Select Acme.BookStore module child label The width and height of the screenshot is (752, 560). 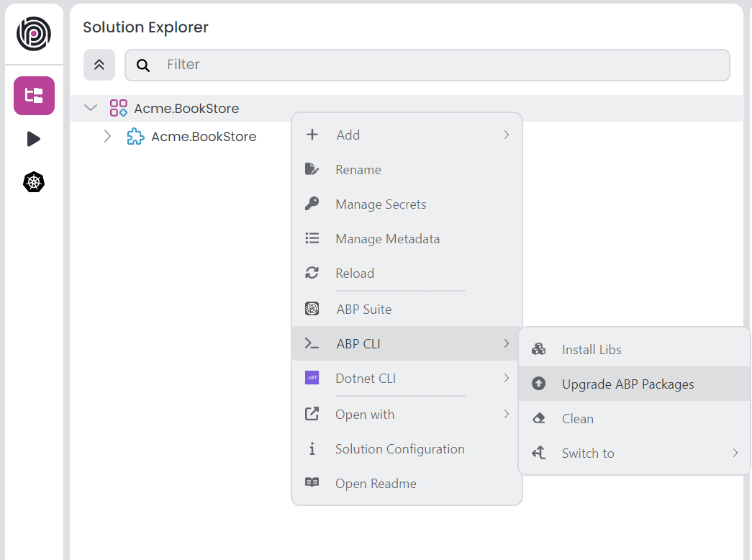coord(204,137)
